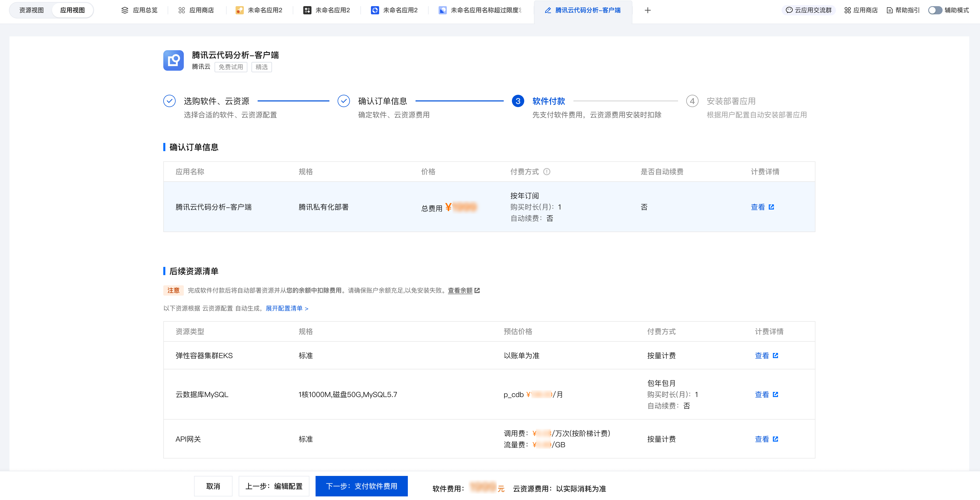Click the 腾讯云代码分析 app logo
This screenshot has height=500, width=980.
174,60
